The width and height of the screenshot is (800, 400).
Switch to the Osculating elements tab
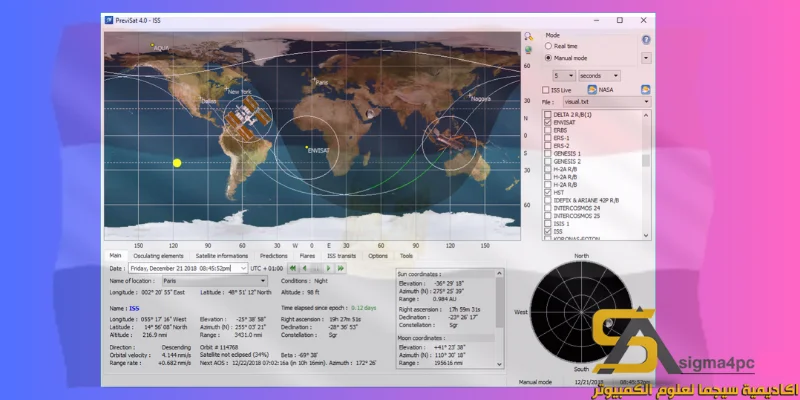(158, 256)
